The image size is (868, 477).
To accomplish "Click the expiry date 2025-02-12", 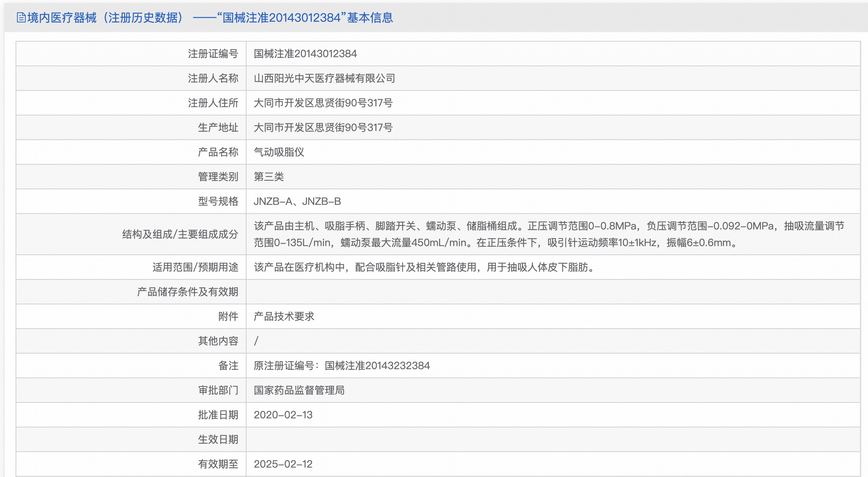I will coord(283,464).
